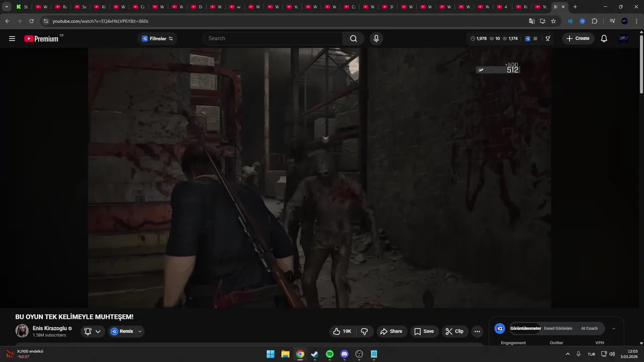644x362 pixels.
Task: Collapse the vidIQ panel chevron
Action: pos(614,329)
